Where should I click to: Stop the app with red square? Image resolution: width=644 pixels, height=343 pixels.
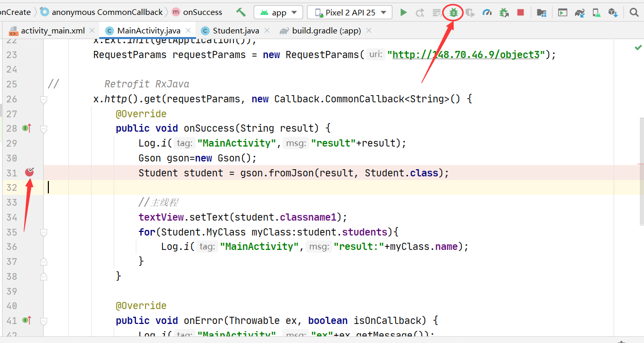[521, 12]
